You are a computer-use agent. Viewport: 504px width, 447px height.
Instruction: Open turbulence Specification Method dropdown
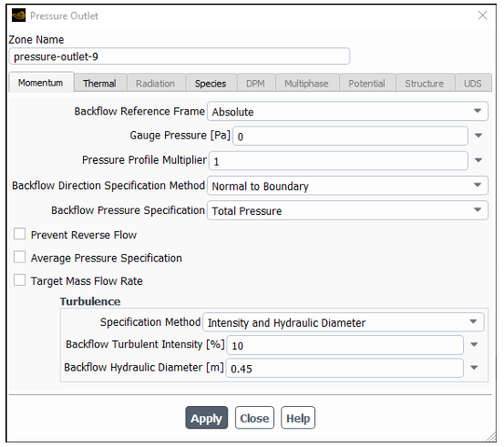(344, 322)
